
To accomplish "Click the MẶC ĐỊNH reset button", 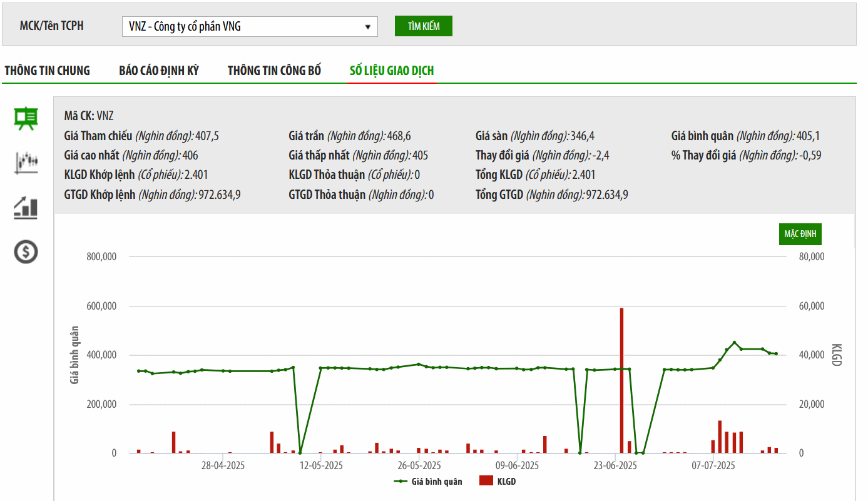I will [x=800, y=234].
